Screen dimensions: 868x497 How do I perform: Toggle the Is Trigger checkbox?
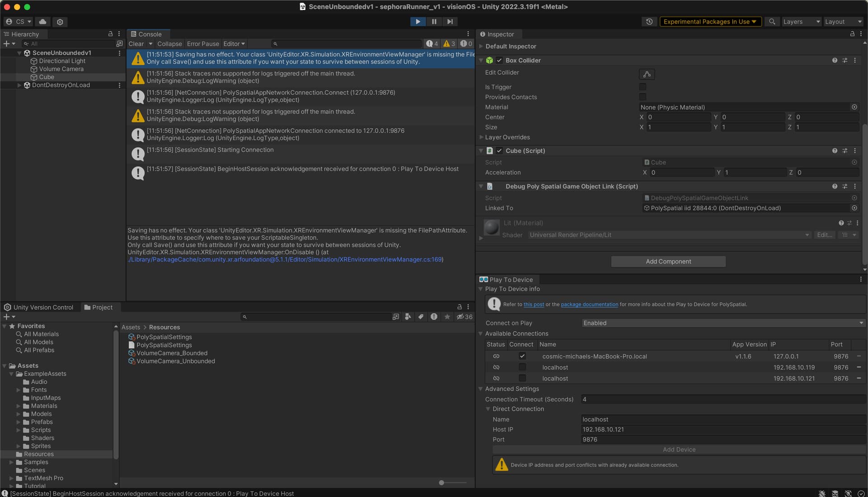click(642, 87)
